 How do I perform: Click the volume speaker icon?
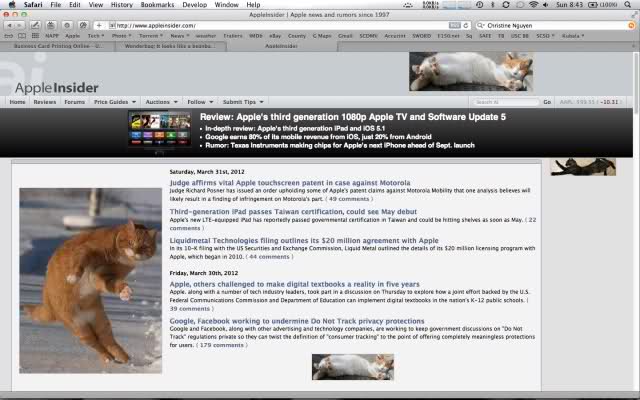[546, 5]
